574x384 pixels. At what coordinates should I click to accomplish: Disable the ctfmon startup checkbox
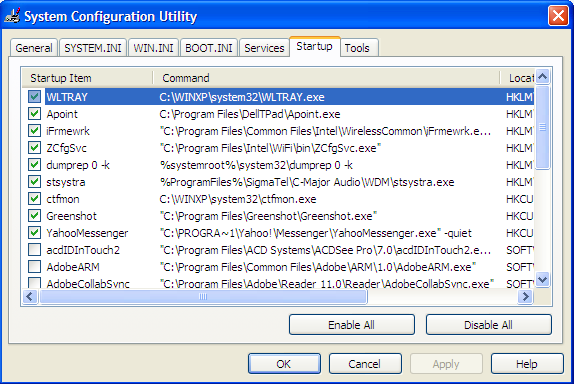(34, 199)
